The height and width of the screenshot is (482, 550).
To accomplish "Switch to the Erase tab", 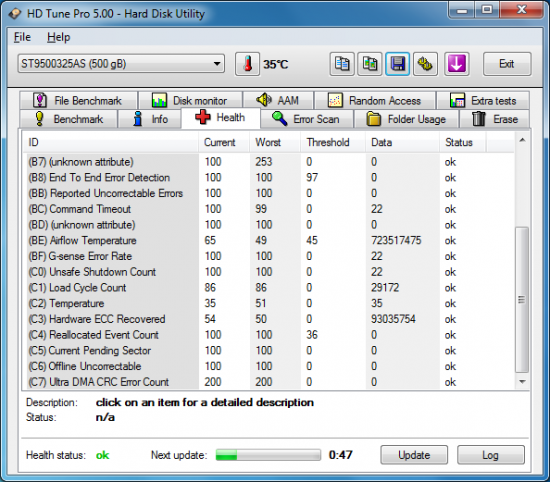I will tap(494, 119).
